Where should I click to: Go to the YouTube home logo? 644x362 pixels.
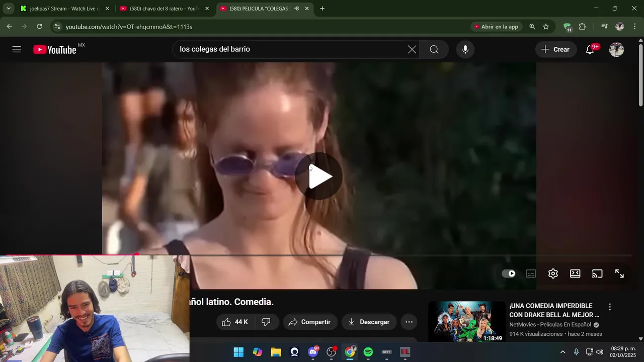55,50
